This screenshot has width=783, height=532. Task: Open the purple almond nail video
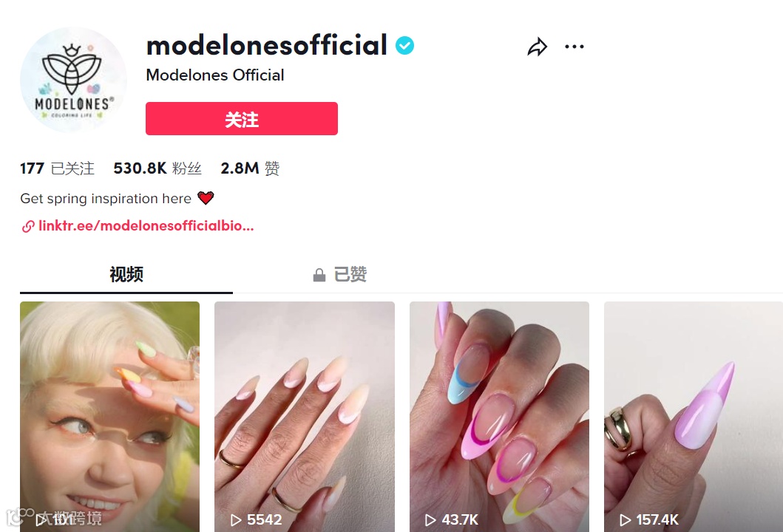pyautogui.click(x=694, y=417)
